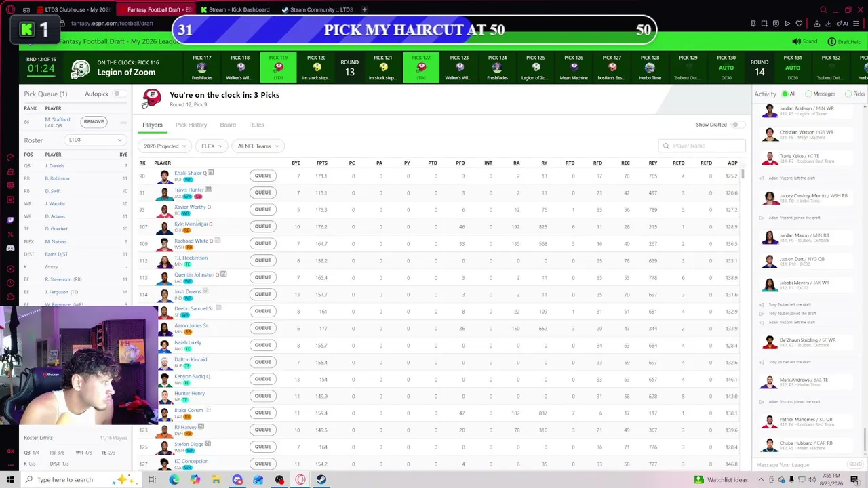This screenshot has width=868, height=488.
Task: Click Pick 126 Mean Machine team helmet
Action: point(574,67)
